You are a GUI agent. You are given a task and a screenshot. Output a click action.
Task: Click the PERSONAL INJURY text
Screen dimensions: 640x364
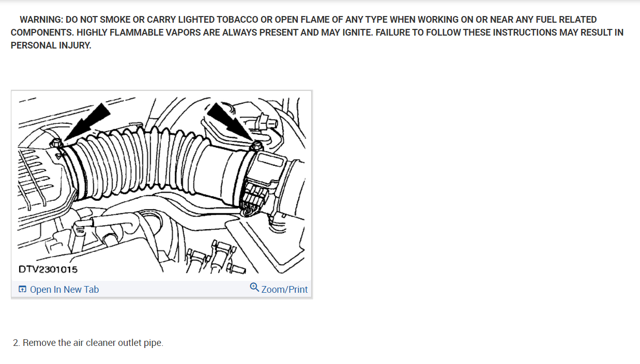tap(51, 45)
